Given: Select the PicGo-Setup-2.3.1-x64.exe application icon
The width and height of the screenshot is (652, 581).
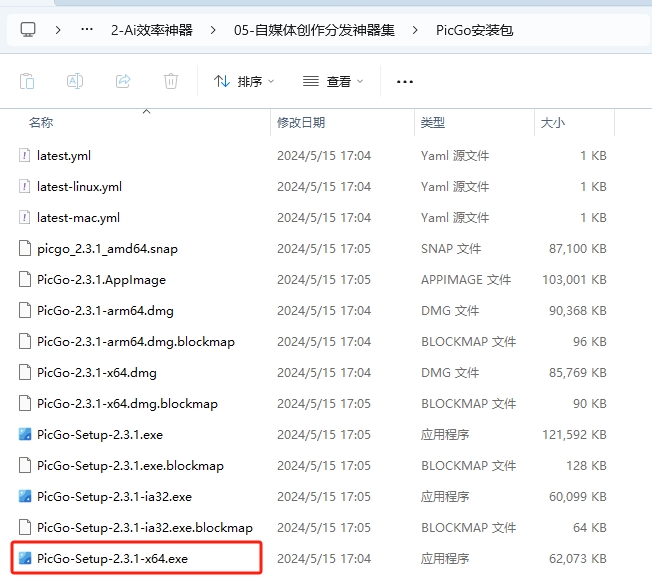Looking at the screenshot, I should [x=25, y=558].
